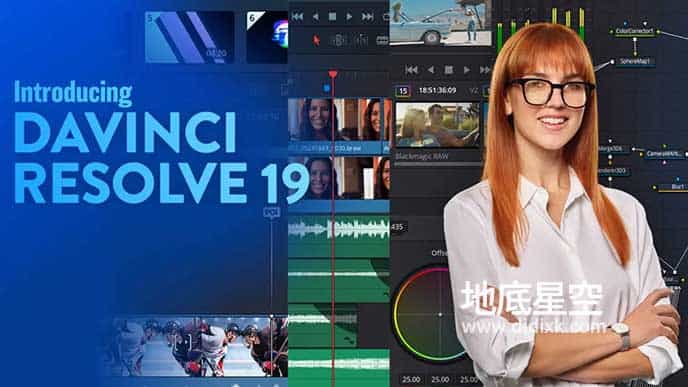Image resolution: width=688 pixels, height=387 pixels.
Task: Go to first frame in lower transport
Action: (412, 70)
